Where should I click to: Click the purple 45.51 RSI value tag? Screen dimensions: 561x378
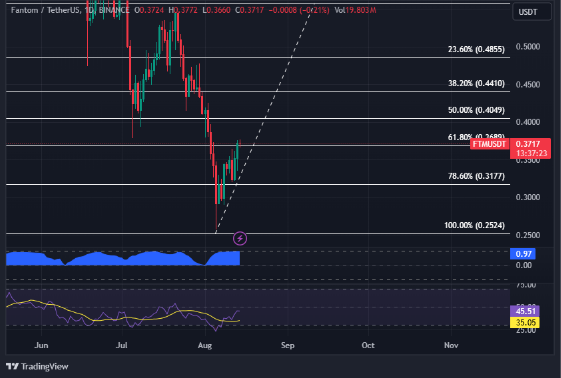tap(525, 311)
